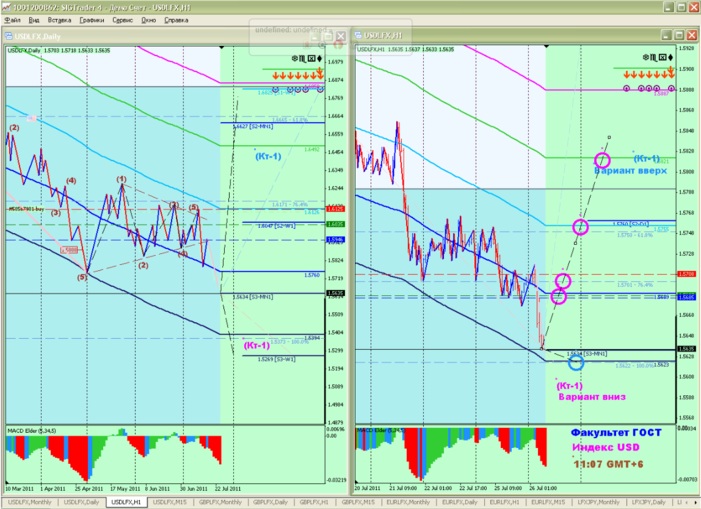Select the blue '(Кт-1)' label in the Daily chart
The image size is (701, 509).
[x=268, y=156]
